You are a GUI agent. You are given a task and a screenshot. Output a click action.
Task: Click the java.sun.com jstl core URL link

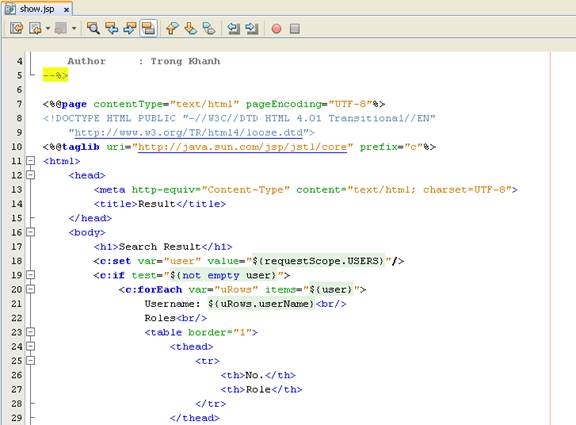click(242, 147)
